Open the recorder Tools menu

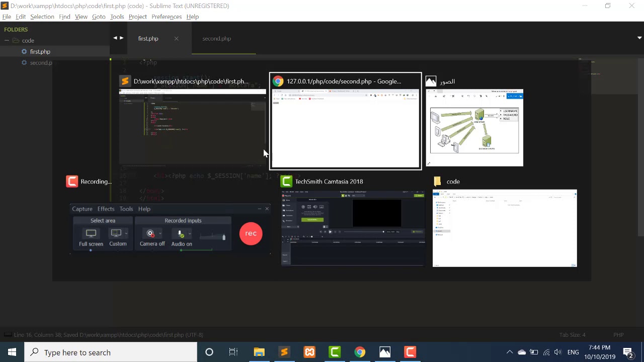[126, 209]
